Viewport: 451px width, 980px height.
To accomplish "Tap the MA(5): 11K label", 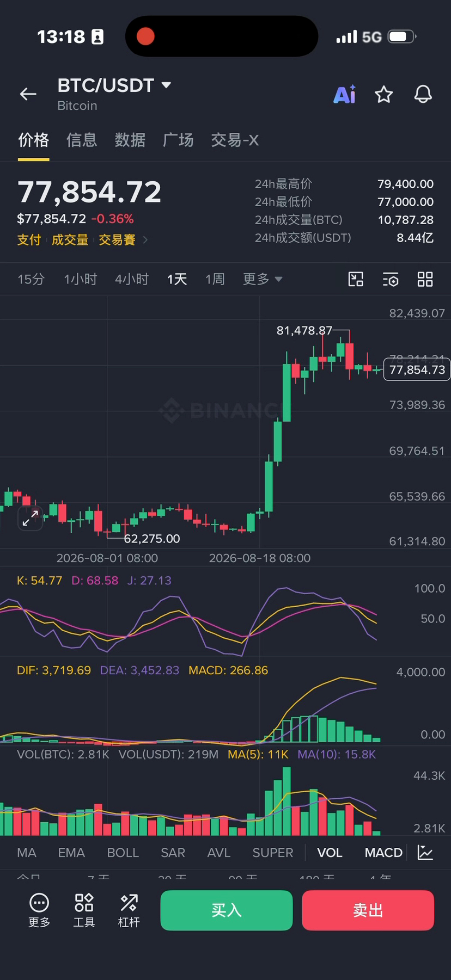I will coord(258,755).
